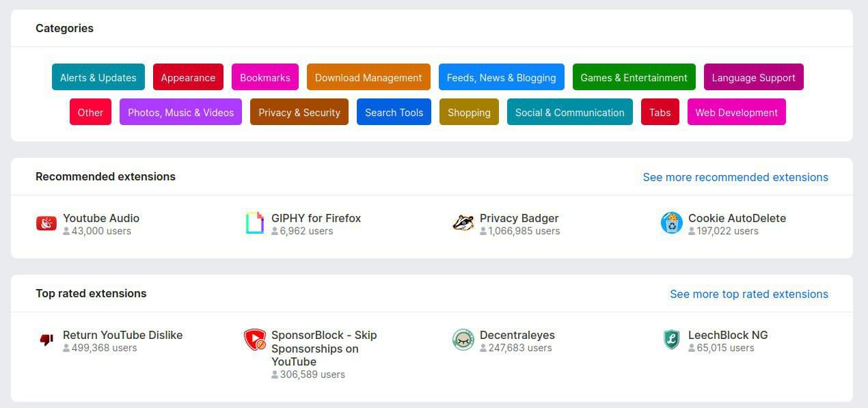The height and width of the screenshot is (408, 868).
Task: Open the Privacy Badger extension title
Action: 519,218
